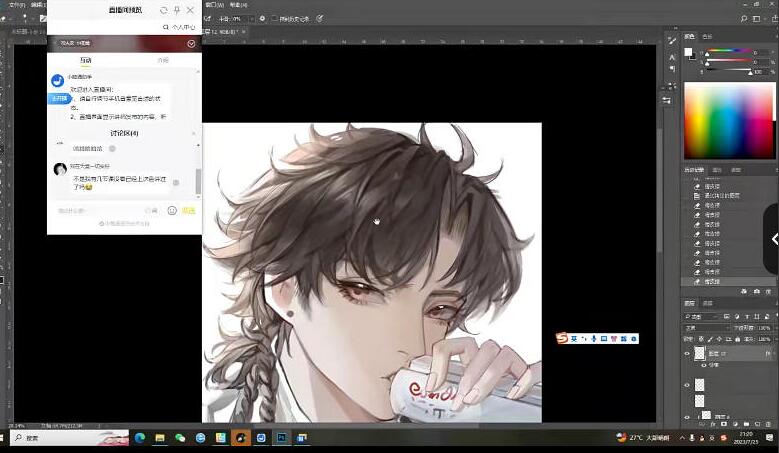Toggle Sogou IME English/Chinese mode button

[x=574, y=339]
